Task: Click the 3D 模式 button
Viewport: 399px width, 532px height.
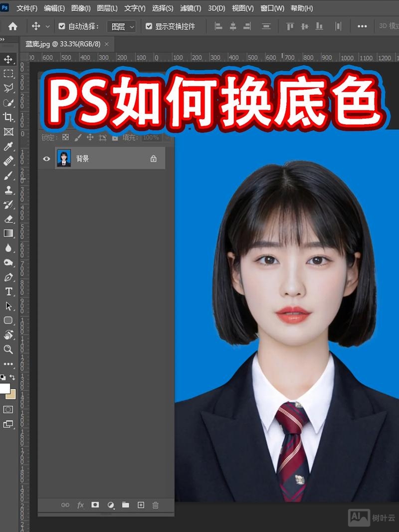Action: 388,26
